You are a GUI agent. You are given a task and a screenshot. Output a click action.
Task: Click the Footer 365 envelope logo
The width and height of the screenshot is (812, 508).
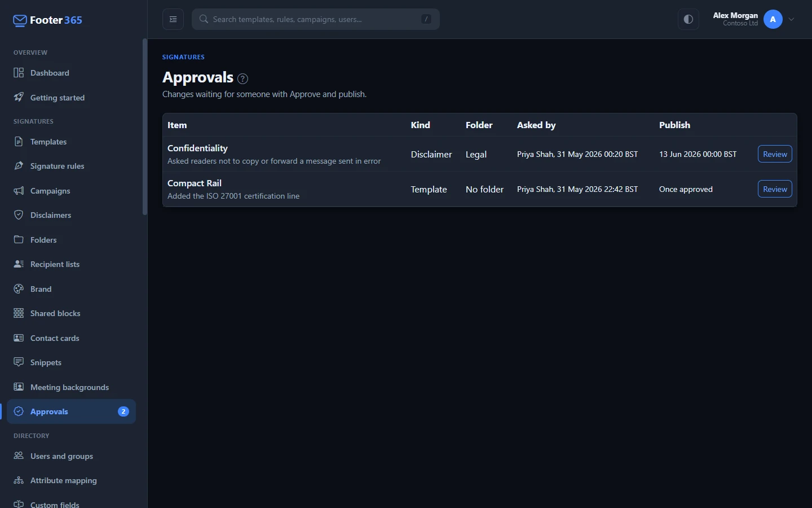[20, 21]
